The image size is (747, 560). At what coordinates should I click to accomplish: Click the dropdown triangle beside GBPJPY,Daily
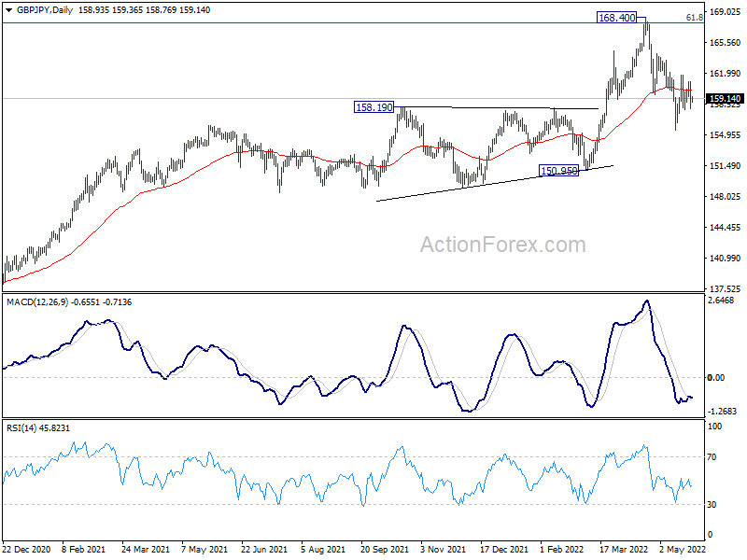pyautogui.click(x=8, y=10)
